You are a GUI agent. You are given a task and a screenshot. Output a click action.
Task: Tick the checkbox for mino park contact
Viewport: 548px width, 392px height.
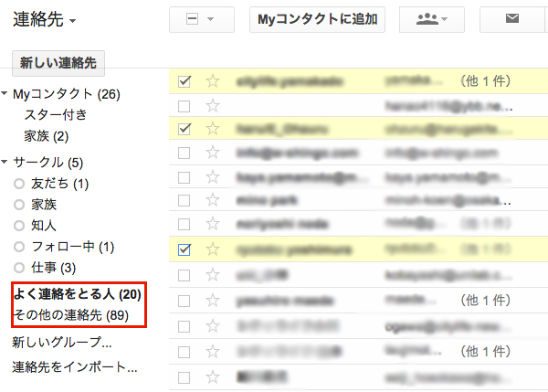(185, 199)
